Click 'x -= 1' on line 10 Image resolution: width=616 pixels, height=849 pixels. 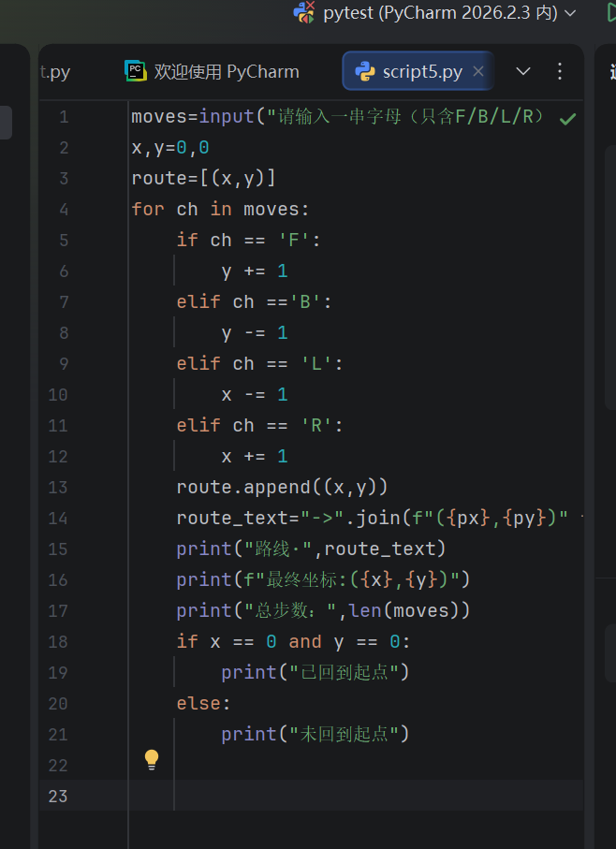[x=255, y=395]
